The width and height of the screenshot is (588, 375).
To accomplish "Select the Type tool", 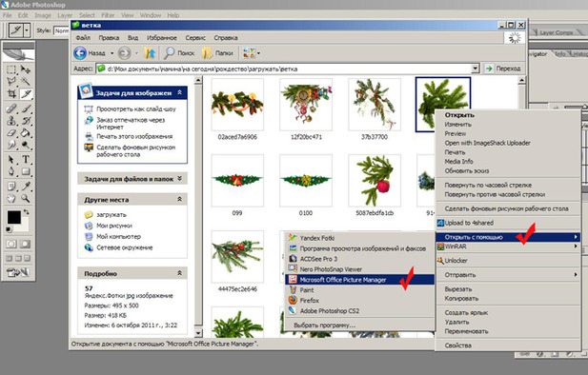I will 26,160.
